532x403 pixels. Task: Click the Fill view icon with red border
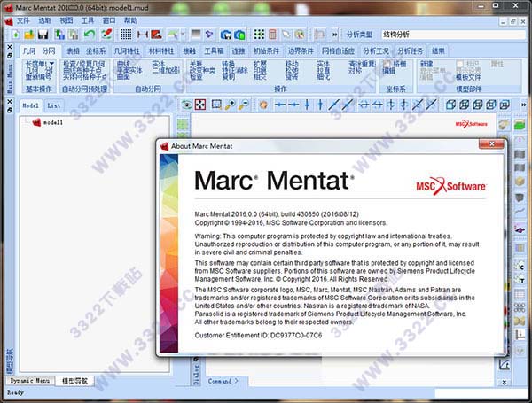[x=200, y=105]
